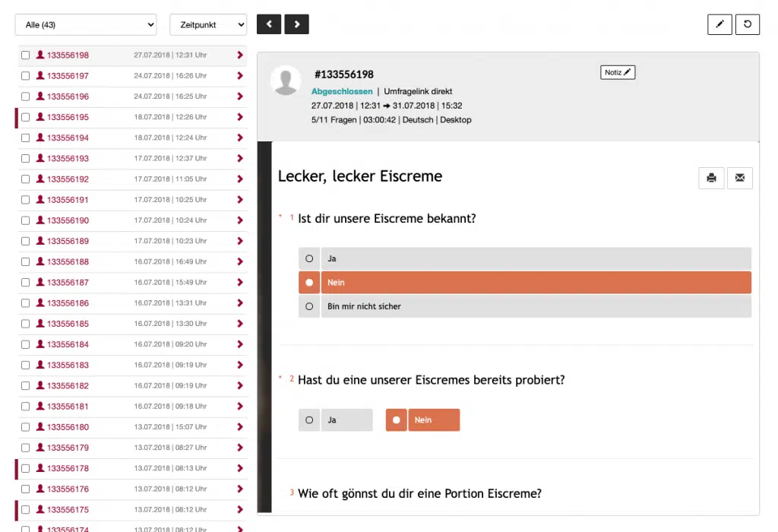778x532 pixels.
Task: Go to next participant with right arrow
Action: (x=297, y=24)
